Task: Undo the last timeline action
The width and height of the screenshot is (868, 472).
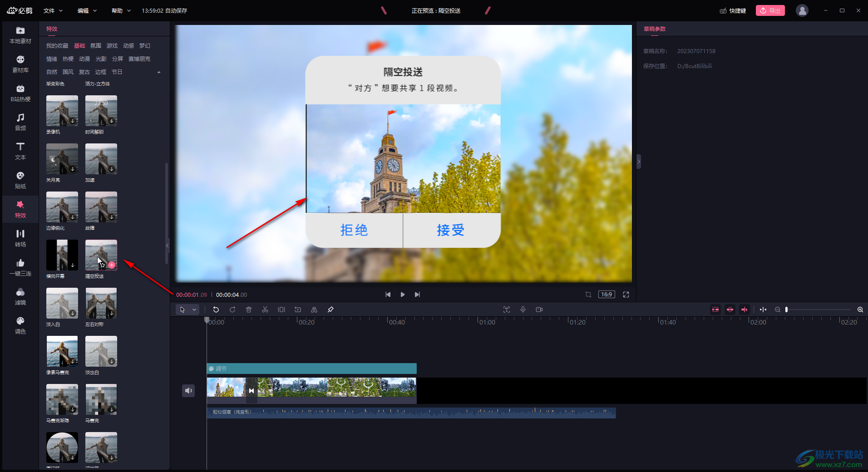Action: (216, 310)
